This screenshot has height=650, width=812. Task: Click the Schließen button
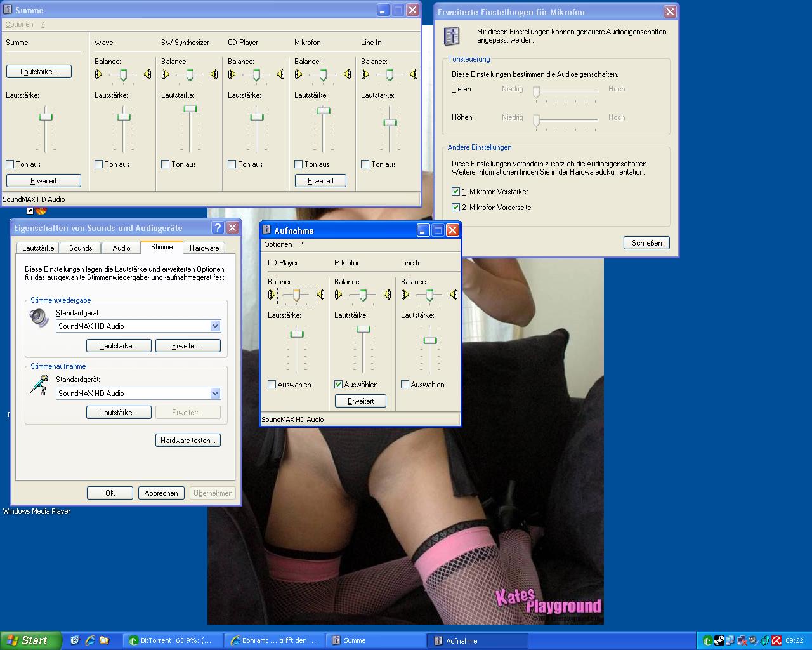click(646, 243)
